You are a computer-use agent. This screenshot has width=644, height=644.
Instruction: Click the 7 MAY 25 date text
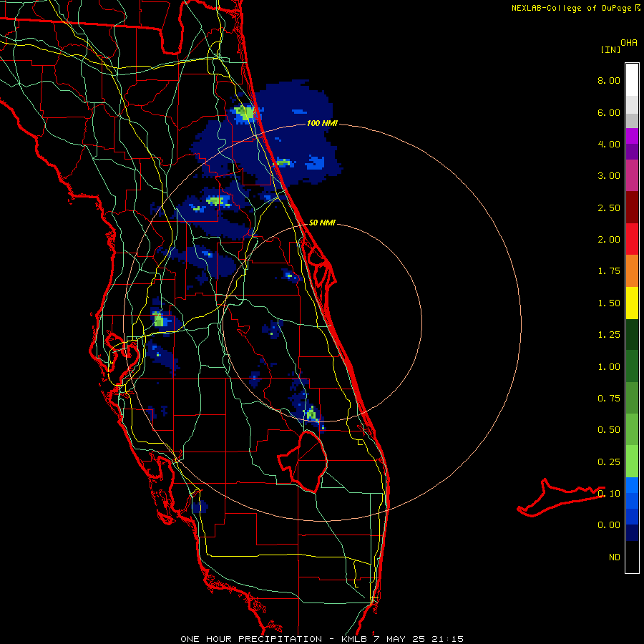(399, 639)
